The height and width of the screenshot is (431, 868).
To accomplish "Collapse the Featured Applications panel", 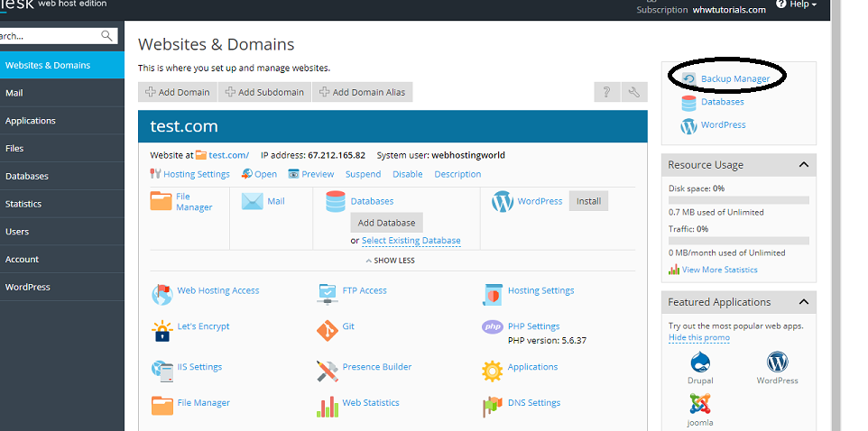I will click(803, 302).
